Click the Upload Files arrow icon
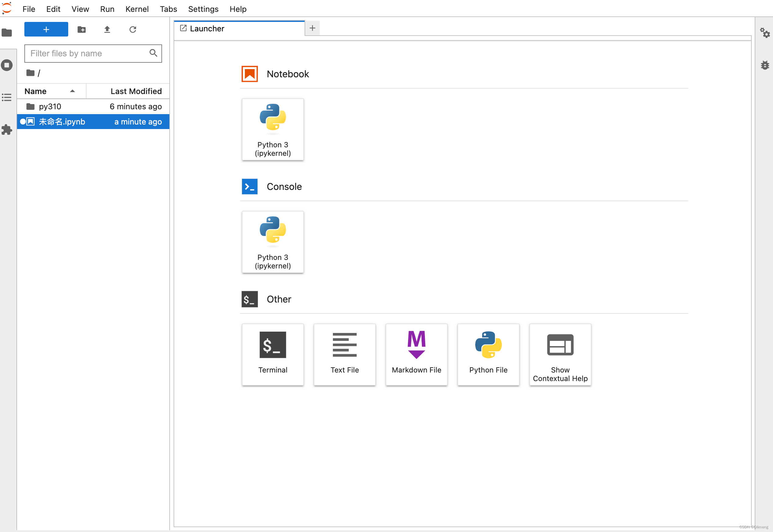The height and width of the screenshot is (532, 773). tap(107, 29)
